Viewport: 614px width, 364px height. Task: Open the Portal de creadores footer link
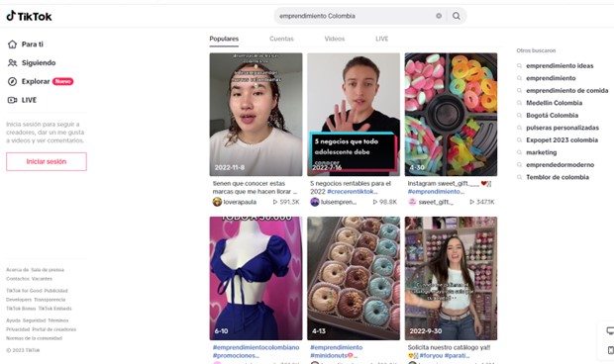pos(54,329)
